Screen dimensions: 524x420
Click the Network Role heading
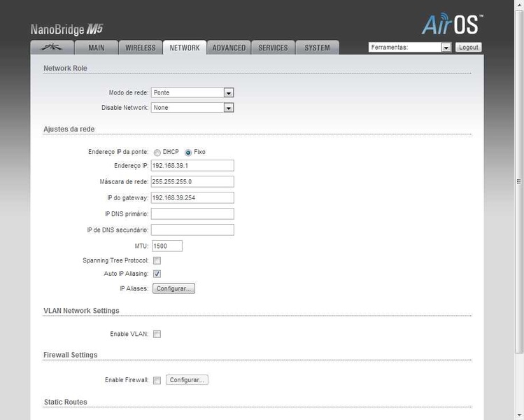65,68
